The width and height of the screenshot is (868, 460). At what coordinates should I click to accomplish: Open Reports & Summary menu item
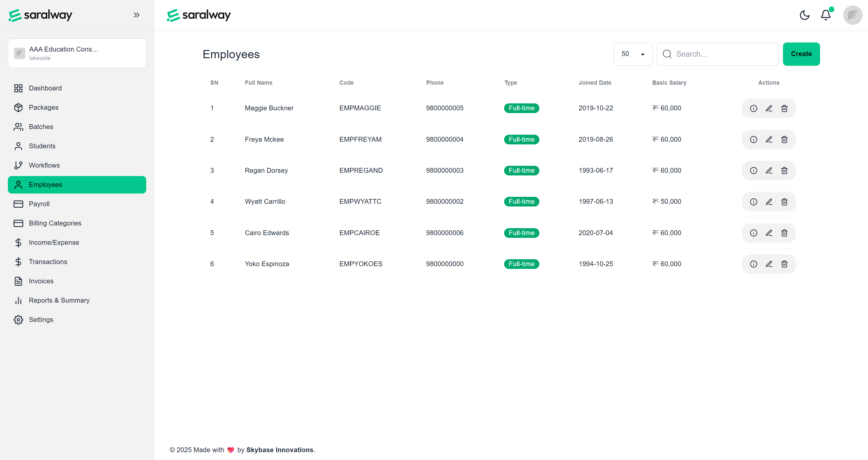point(59,300)
